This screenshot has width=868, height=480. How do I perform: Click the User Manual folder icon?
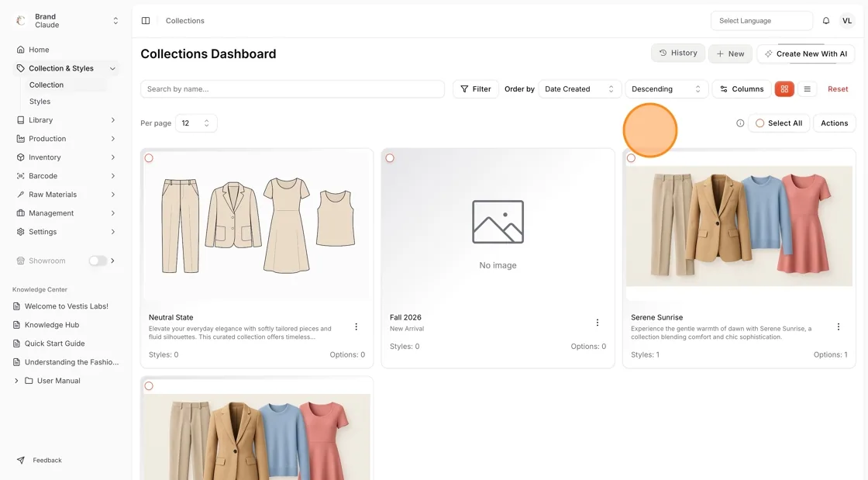29,381
